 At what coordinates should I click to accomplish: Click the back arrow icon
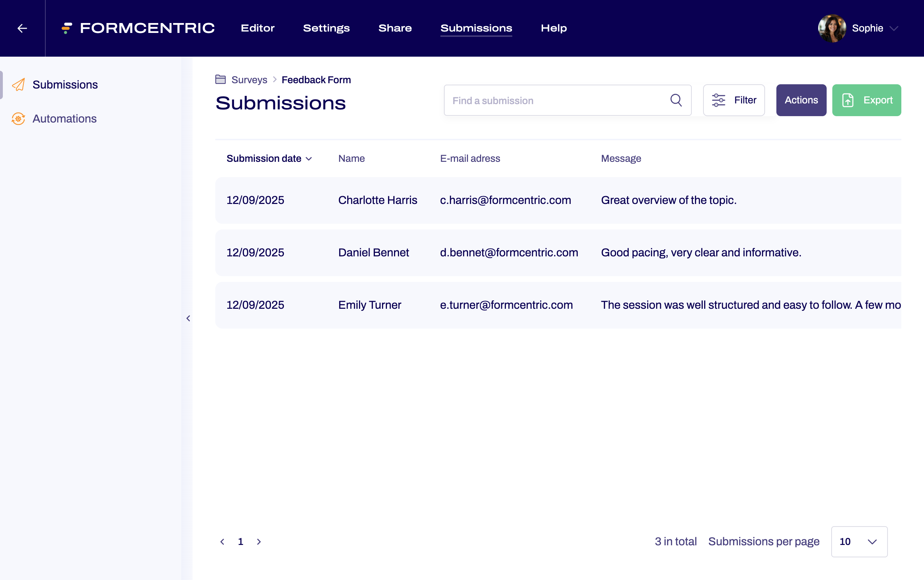tap(22, 28)
